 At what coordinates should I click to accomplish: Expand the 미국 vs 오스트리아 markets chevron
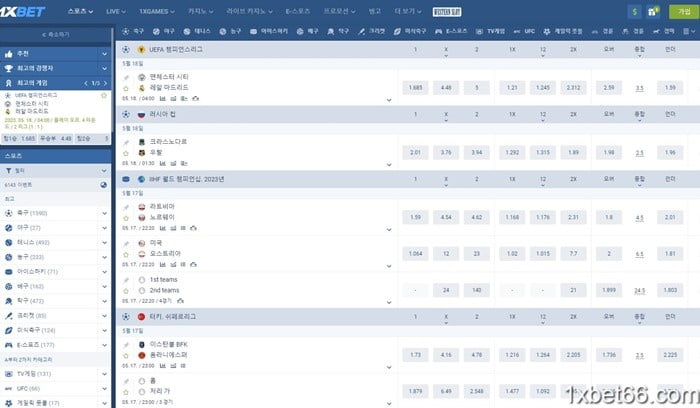[x=389, y=266]
